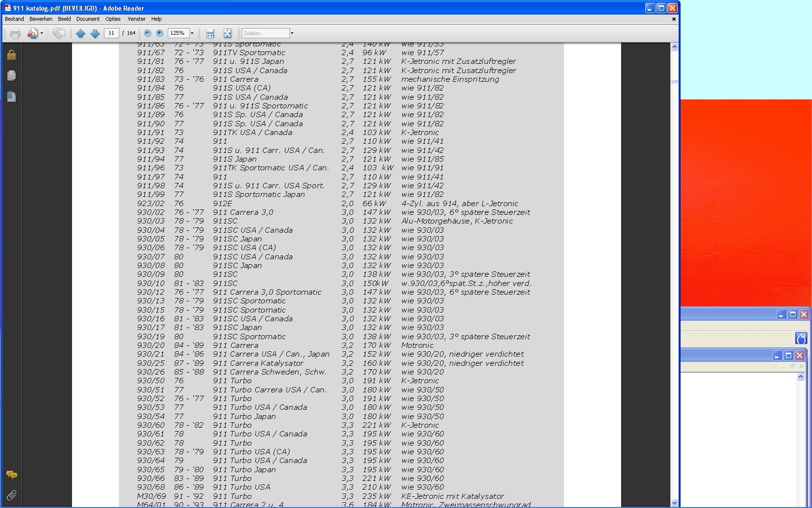Open the Attachments paperclip panel
Screen dimensions: 812x508
point(12,495)
